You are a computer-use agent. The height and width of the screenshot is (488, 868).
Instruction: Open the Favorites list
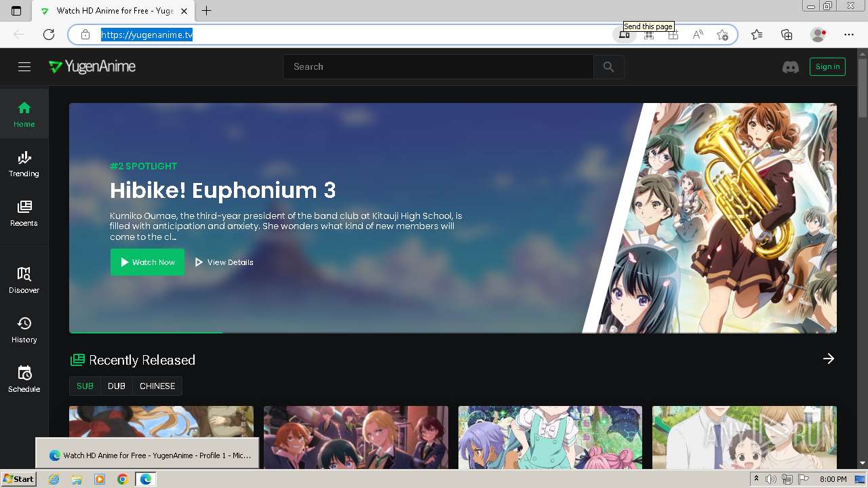pos(757,35)
